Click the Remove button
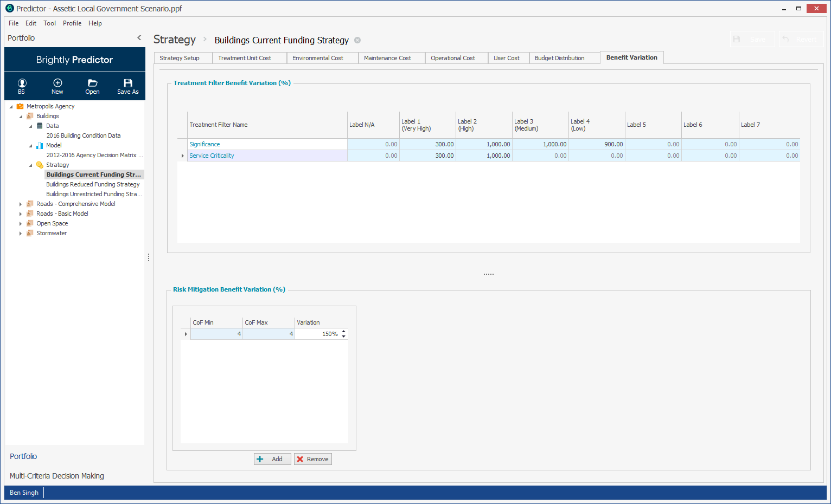The image size is (831, 504). coord(313,459)
